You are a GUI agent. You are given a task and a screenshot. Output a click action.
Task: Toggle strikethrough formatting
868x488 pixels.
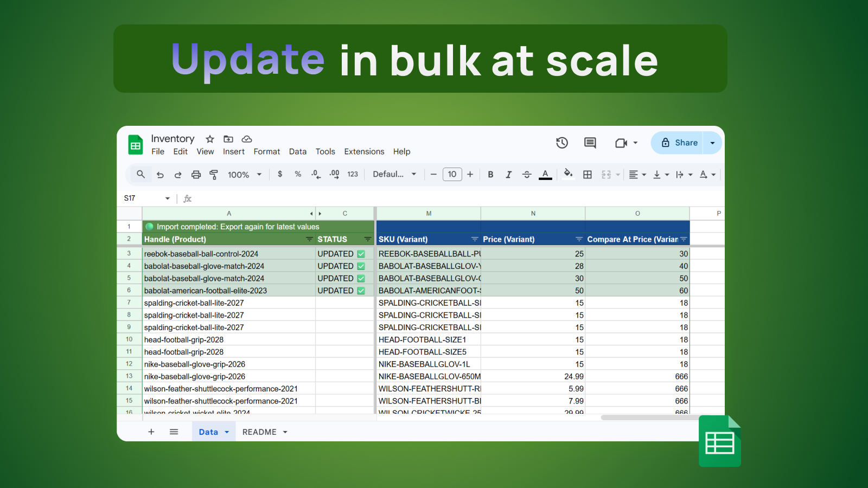pos(527,175)
